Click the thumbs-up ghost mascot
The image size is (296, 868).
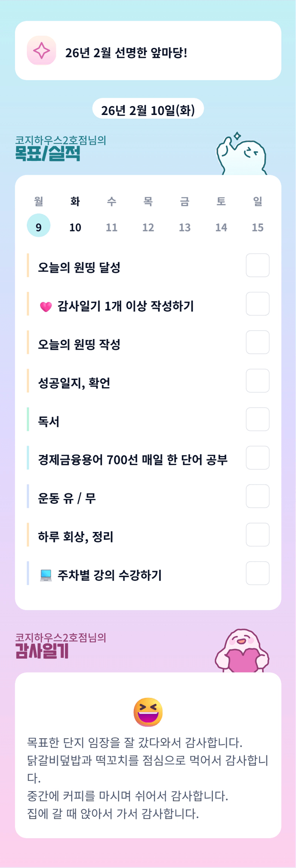pos(241,155)
